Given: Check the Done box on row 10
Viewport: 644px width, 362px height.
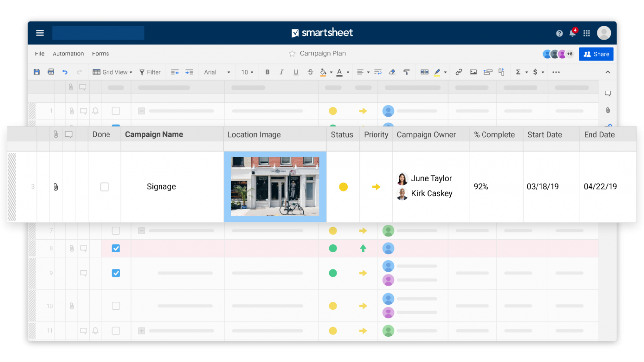Looking at the screenshot, I should [x=116, y=306].
